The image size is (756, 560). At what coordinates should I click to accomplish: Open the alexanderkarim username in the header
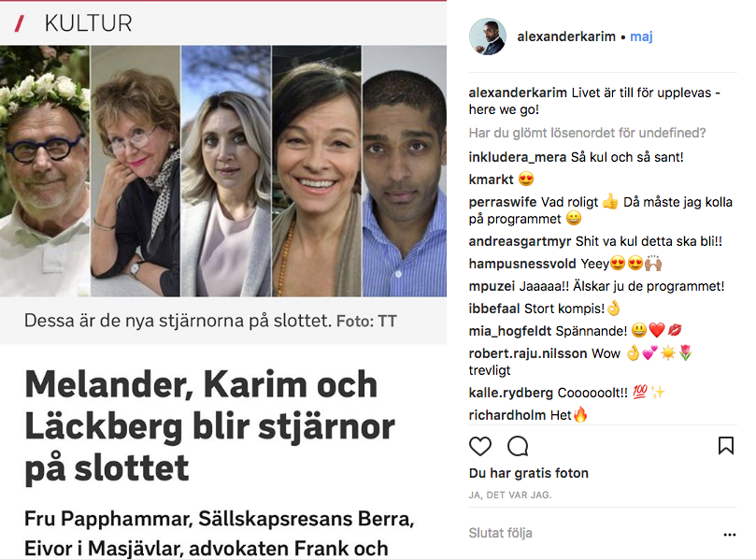566,36
